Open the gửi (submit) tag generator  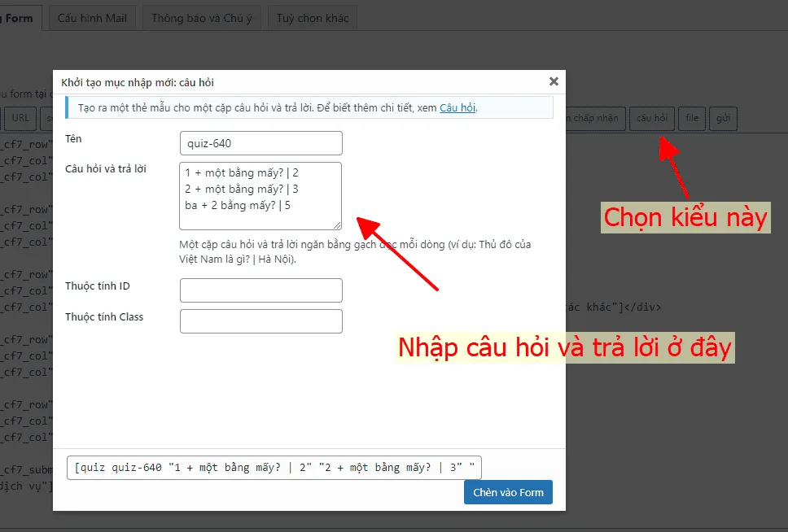tap(723, 118)
